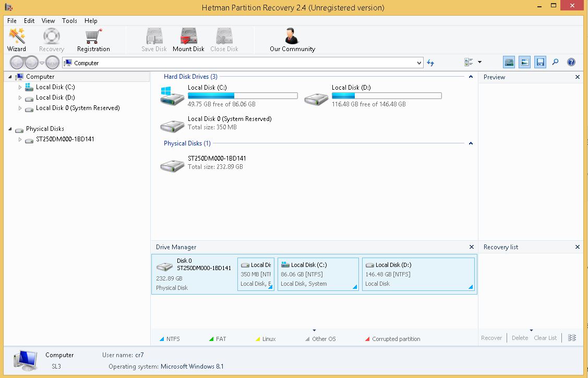Click the Recovery icon in the toolbar
Viewport: 588px width, 378px height.
pyautogui.click(x=51, y=39)
